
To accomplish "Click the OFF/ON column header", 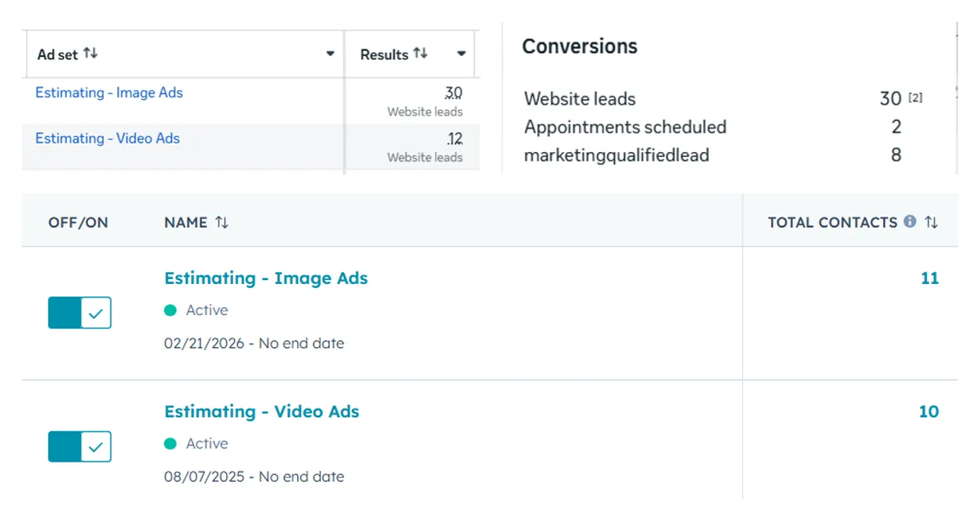I will click(78, 222).
